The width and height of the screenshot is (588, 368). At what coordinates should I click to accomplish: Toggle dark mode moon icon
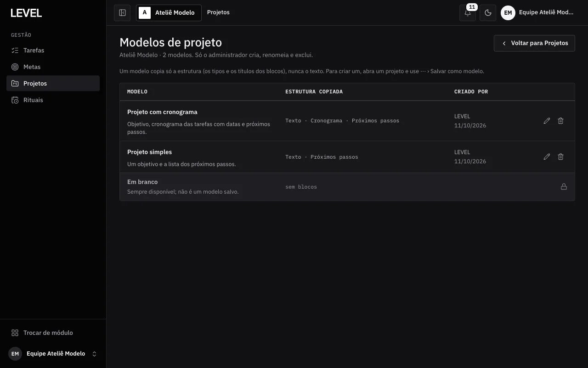coord(488,13)
